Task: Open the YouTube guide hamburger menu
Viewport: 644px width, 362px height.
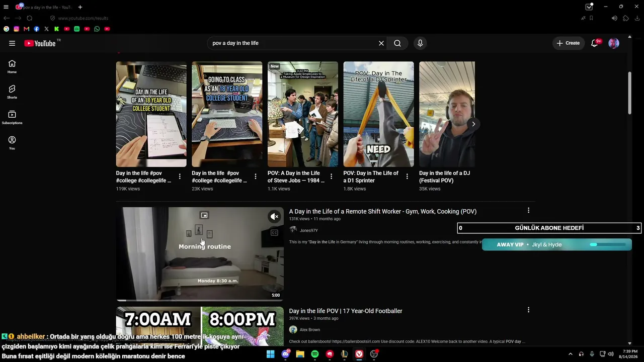Action: point(12,43)
